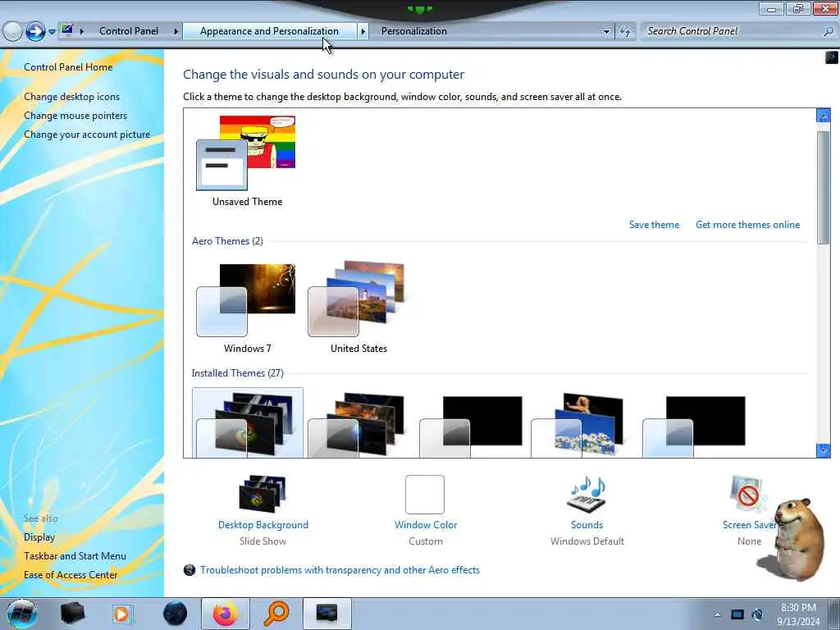The image size is (840, 630).
Task: Open Change desktop icons
Action: (72, 97)
